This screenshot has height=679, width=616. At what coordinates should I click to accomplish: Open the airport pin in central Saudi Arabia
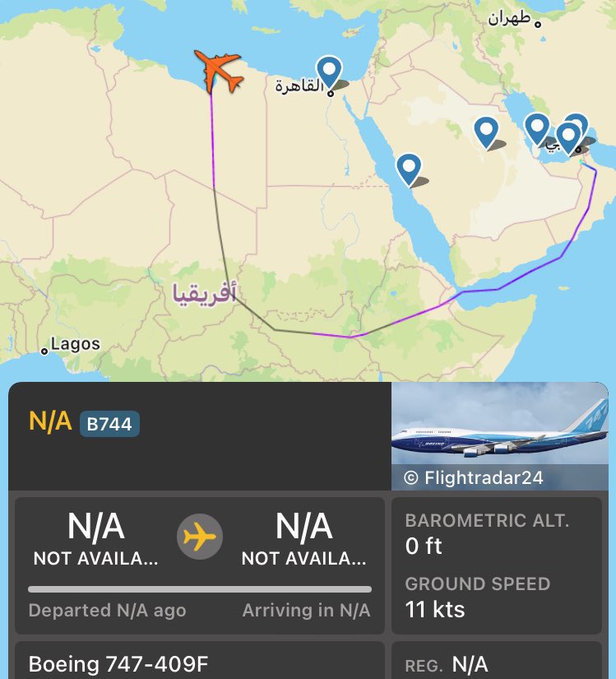[486, 131]
